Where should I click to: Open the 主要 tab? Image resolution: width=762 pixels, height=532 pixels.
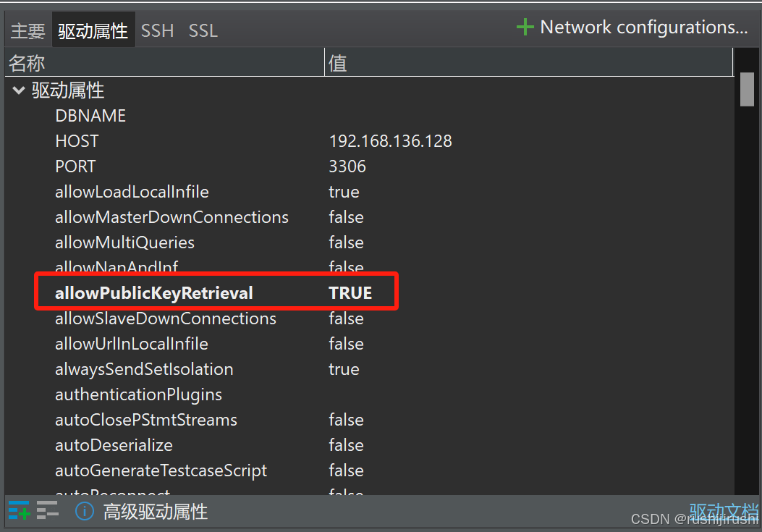pyautogui.click(x=27, y=30)
